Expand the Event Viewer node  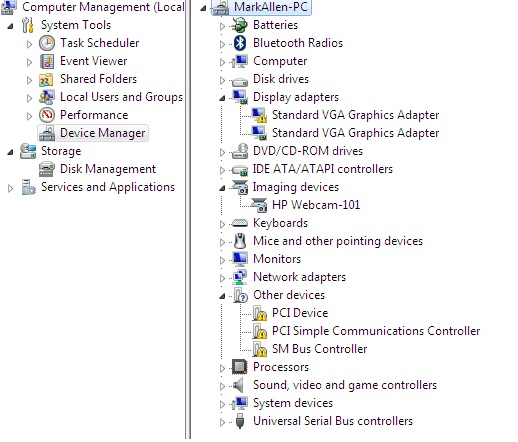point(29,62)
